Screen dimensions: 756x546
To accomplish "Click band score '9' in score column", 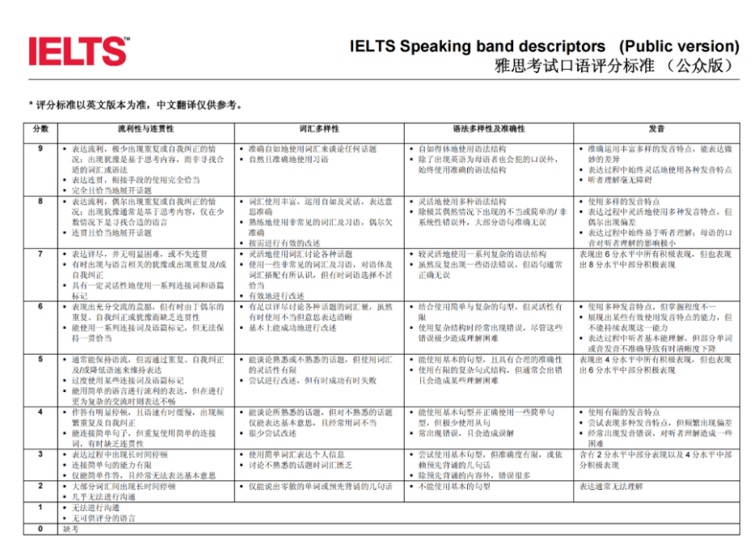I will pyautogui.click(x=40, y=148).
